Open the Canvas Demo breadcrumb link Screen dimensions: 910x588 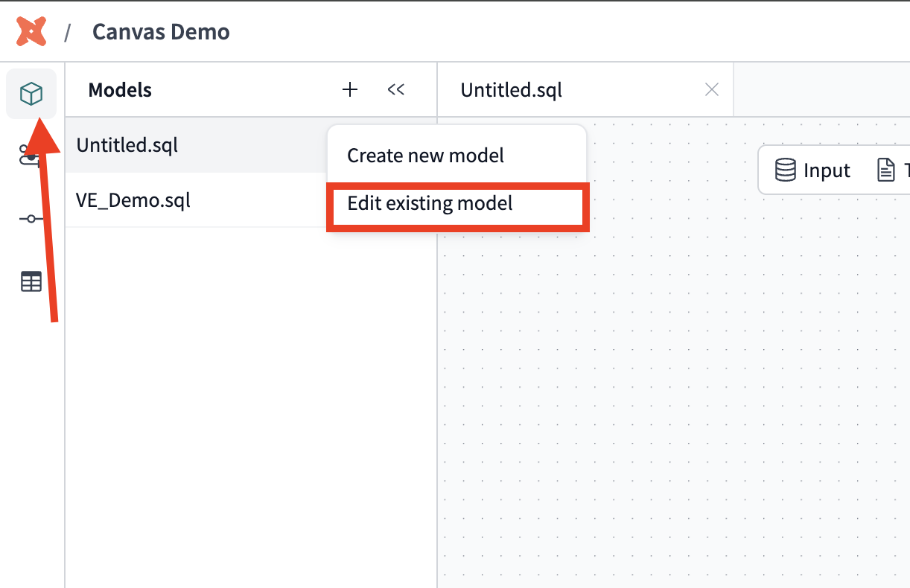click(x=160, y=31)
